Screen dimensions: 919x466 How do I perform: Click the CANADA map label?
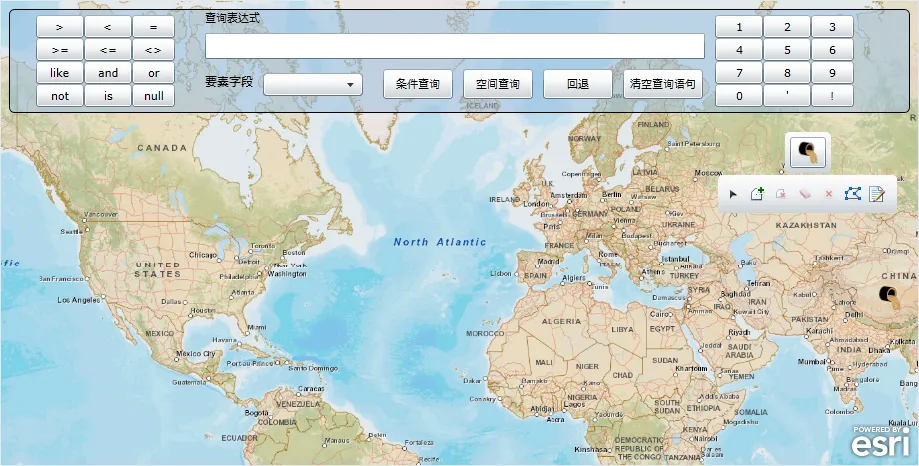tap(162, 148)
